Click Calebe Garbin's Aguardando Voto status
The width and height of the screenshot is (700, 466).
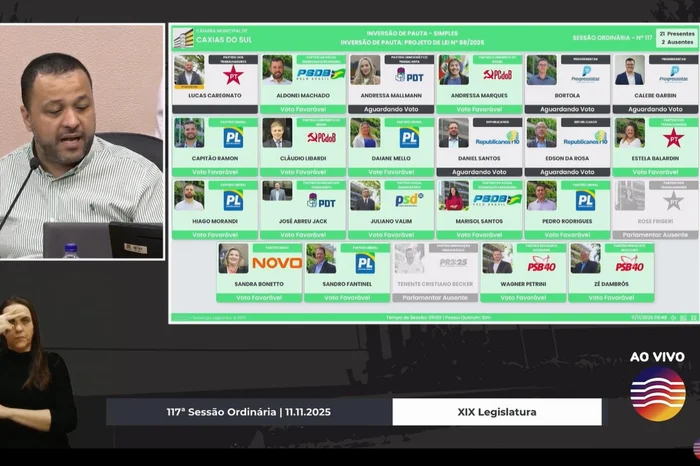[655, 109]
